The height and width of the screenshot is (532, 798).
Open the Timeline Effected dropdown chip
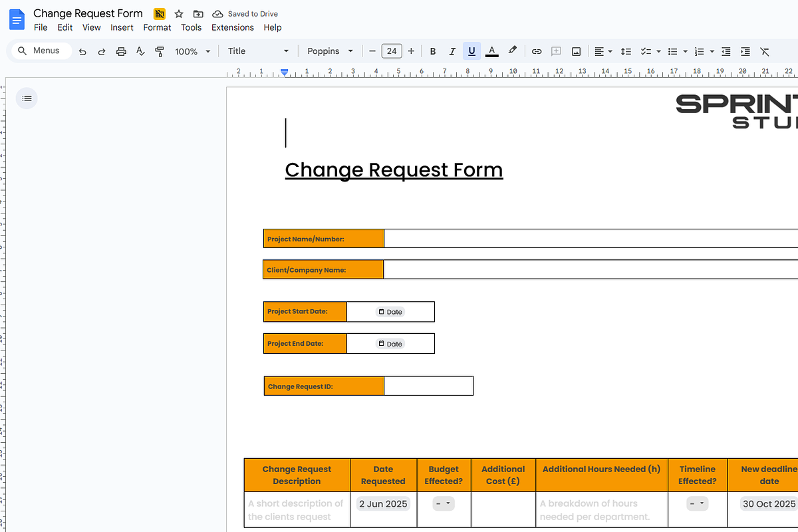pyautogui.click(x=698, y=504)
